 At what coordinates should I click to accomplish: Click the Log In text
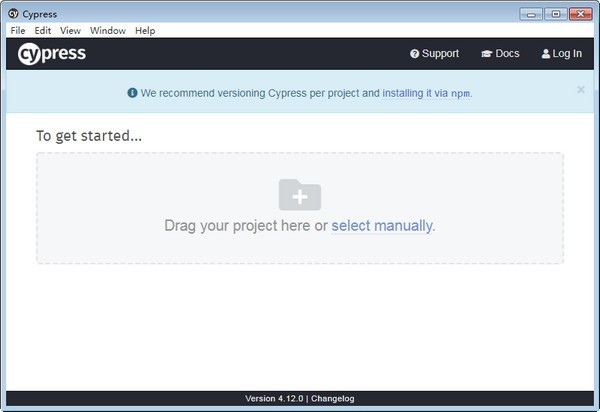[x=567, y=54]
